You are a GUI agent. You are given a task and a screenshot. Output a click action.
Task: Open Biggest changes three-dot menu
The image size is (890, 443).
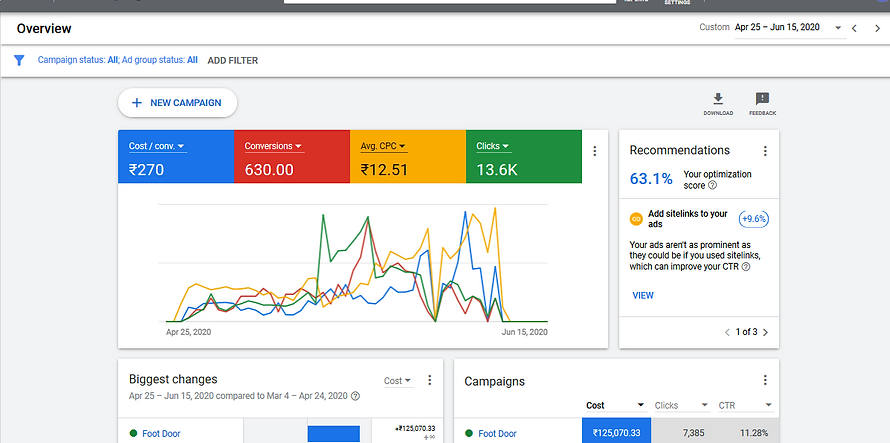(x=430, y=380)
